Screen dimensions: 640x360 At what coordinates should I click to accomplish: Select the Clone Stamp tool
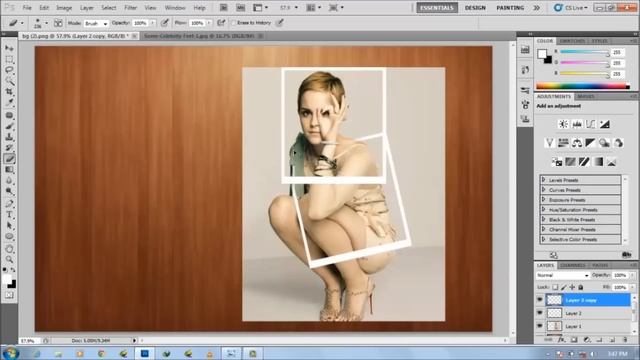[9, 137]
